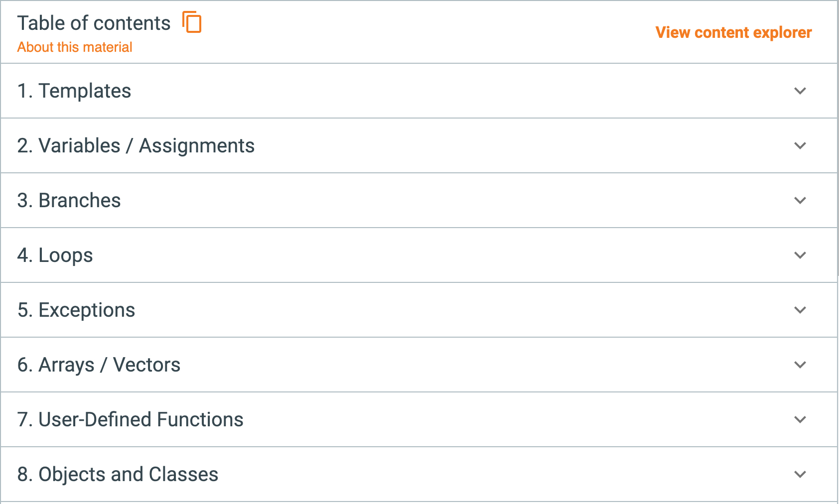This screenshot has width=839, height=504.
Task: Select the "4. Loops" chapter title
Action: tap(55, 255)
